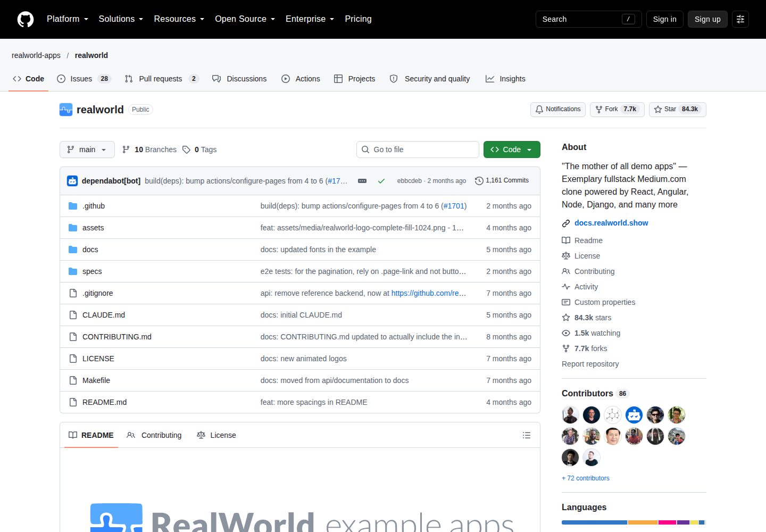Screen dimensions: 766x532
Task: Open the dependabot contributor avatar
Action: 634,415
